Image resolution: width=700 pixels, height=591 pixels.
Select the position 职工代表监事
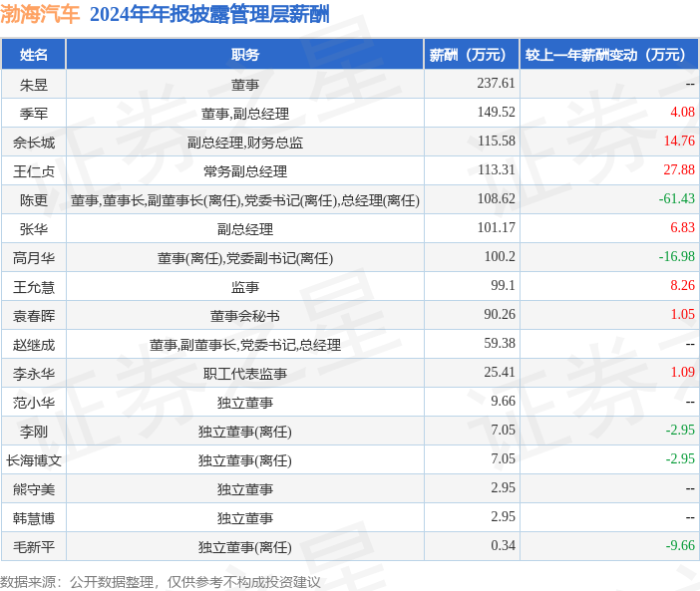click(245, 374)
